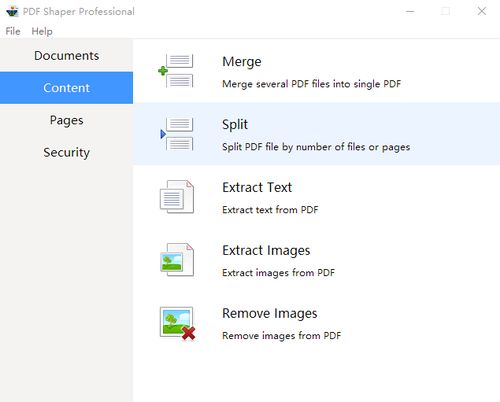The image size is (500, 402).
Task: Go to the Pages section
Action: [66, 120]
